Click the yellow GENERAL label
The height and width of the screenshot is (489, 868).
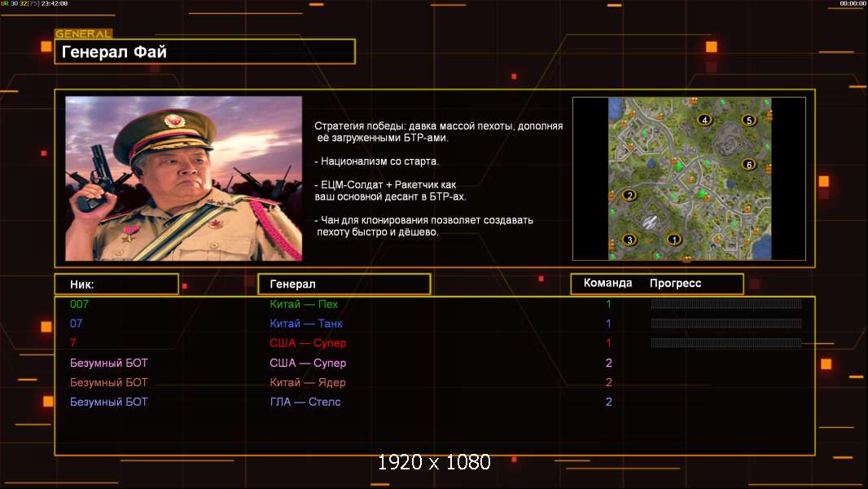(x=84, y=33)
